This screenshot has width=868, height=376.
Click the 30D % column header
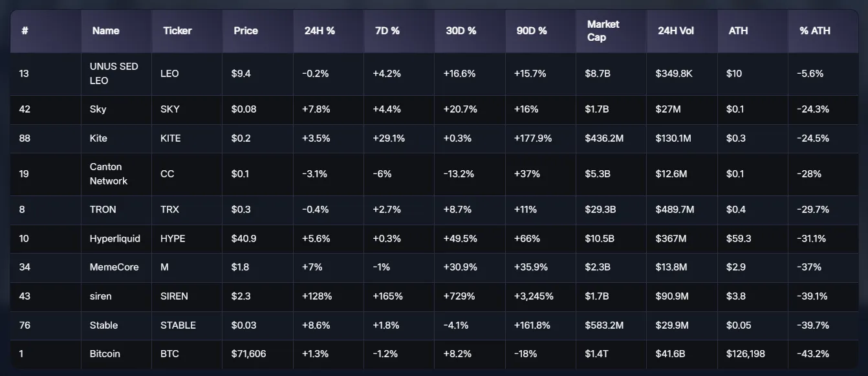(461, 30)
